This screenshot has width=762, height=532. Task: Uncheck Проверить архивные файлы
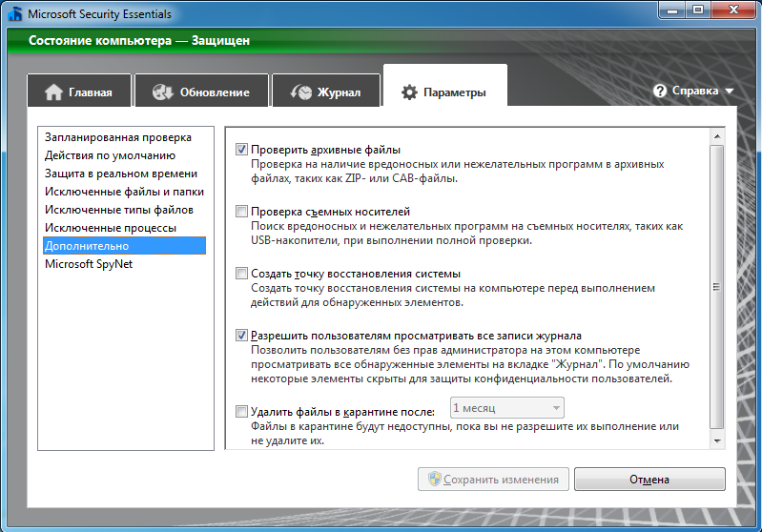point(241,149)
